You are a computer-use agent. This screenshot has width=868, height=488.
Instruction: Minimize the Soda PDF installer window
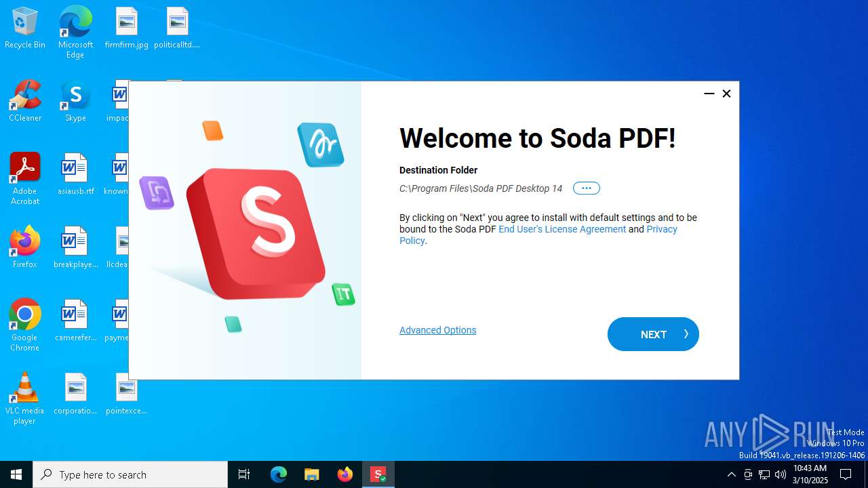click(x=709, y=94)
